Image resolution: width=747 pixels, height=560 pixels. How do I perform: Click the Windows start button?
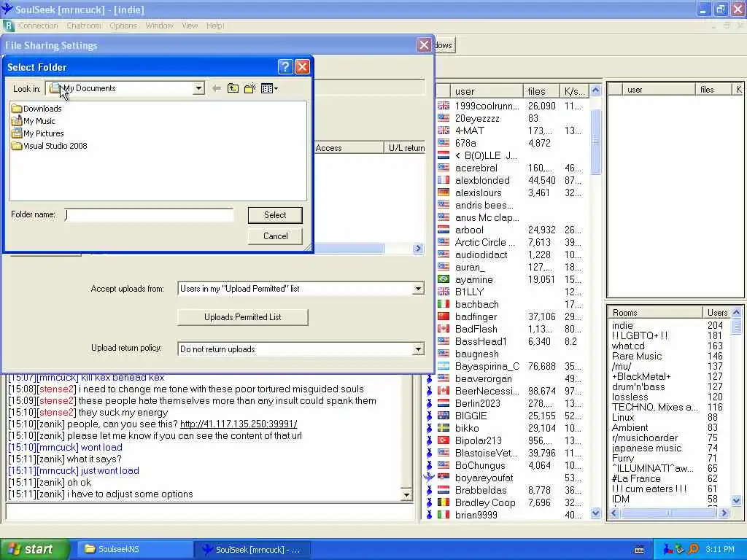(34, 549)
